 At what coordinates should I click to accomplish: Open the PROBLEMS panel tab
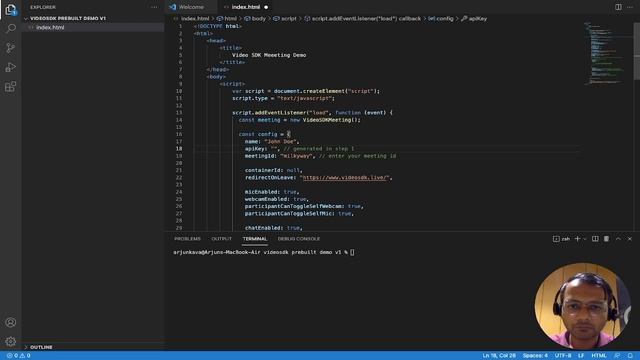[187, 239]
